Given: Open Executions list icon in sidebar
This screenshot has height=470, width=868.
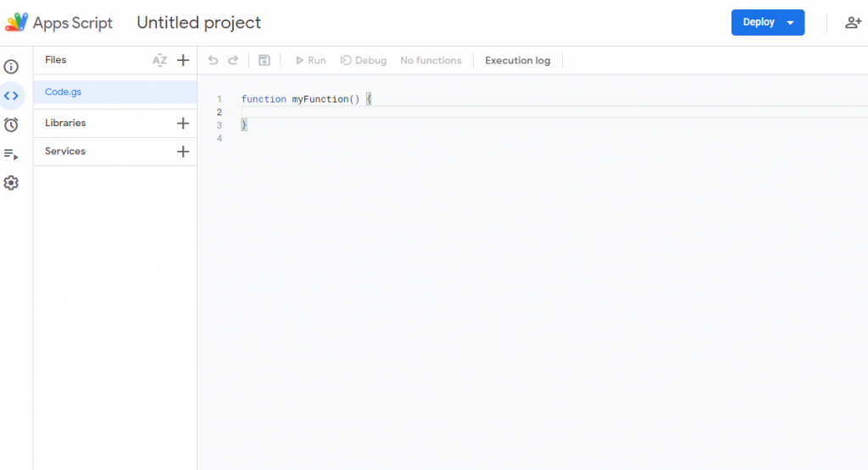Looking at the screenshot, I should tap(11, 154).
